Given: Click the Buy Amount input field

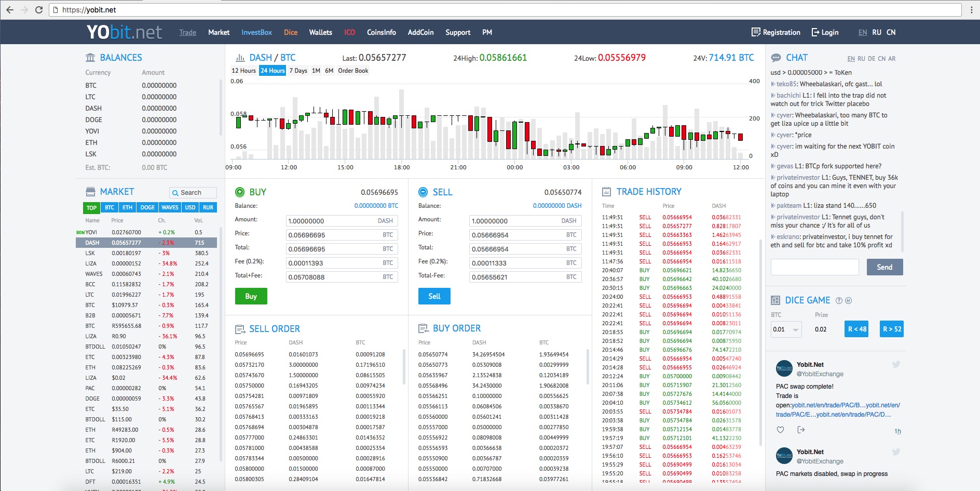Looking at the screenshot, I should coord(342,221).
